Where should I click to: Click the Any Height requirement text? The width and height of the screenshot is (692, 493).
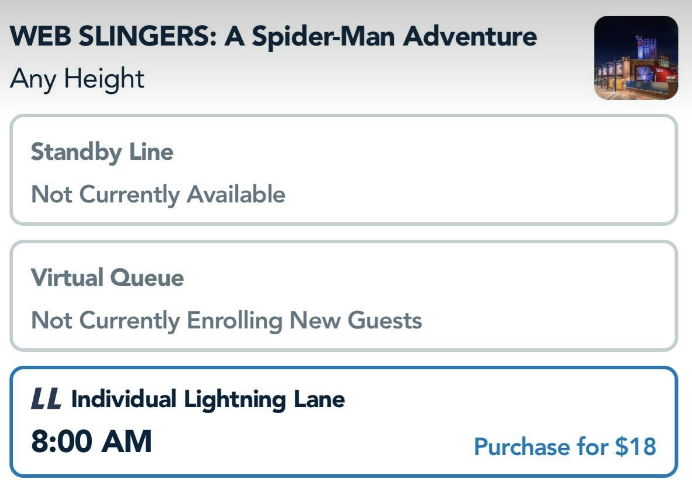pos(77,78)
